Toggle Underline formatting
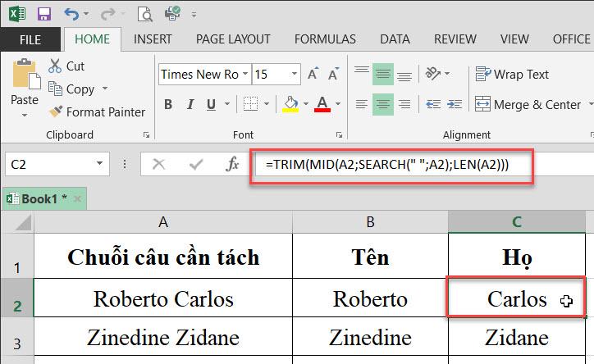594x364 pixels. tap(212, 104)
